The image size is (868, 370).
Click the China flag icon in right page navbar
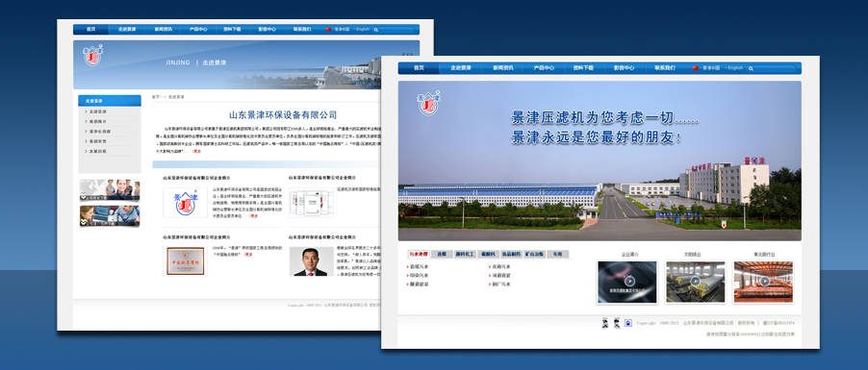pos(696,68)
